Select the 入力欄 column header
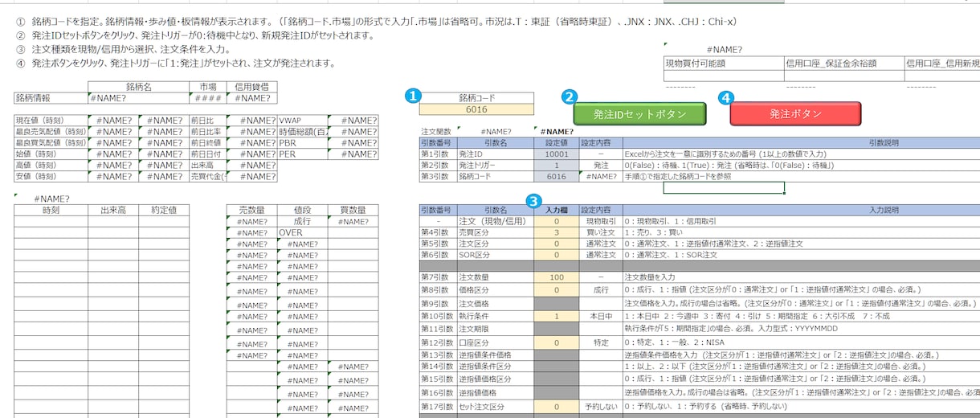 tap(556, 210)
